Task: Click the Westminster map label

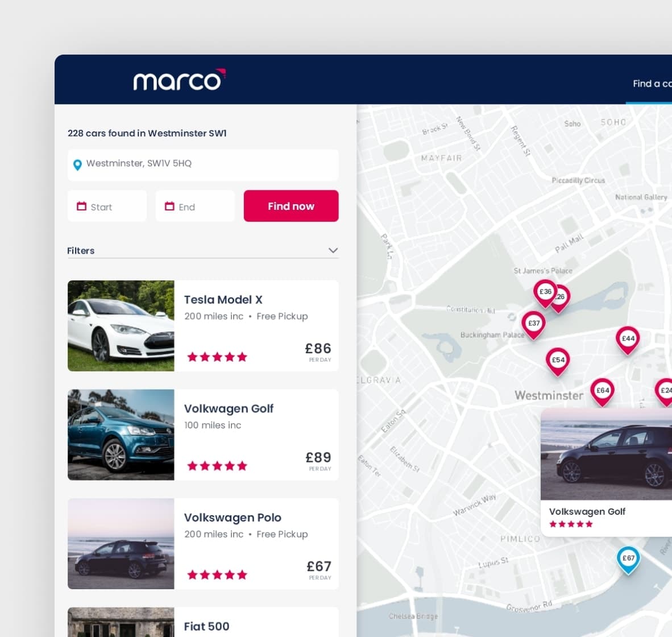Action: coord(549,395)
